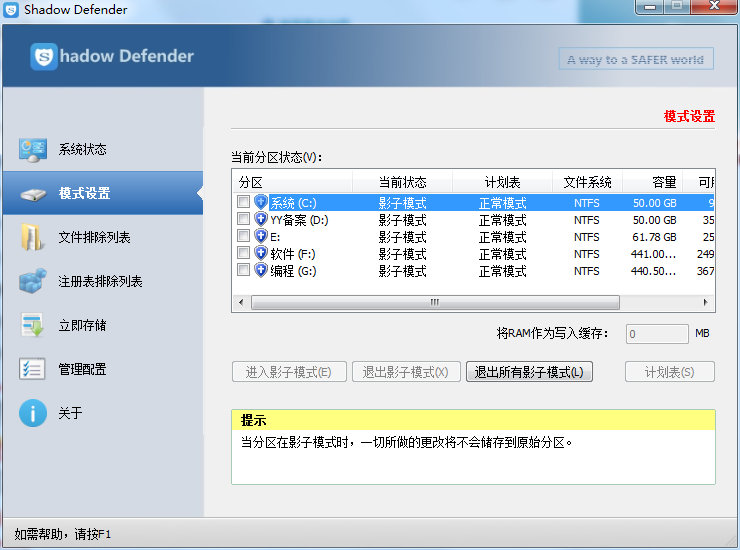Click 正常模式 schedule in the 软件 (F:) row
This screenshot has height=550, width=740.
pyautogui.click(x=503, y=254)
